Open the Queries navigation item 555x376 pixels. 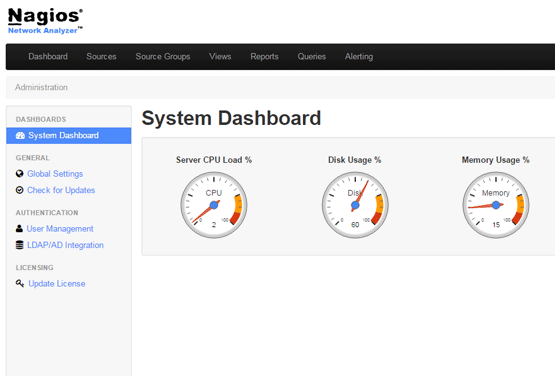click(x=311, y=57)
